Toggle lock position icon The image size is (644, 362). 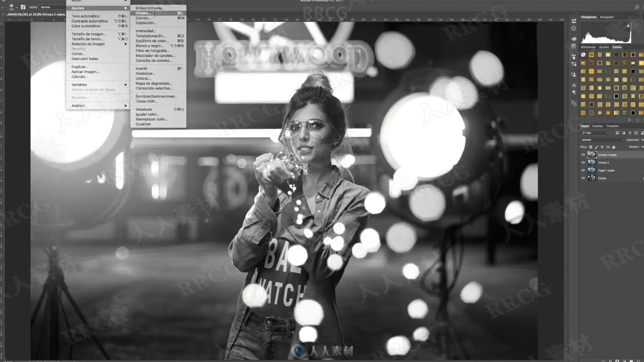[x=602, y=147]
